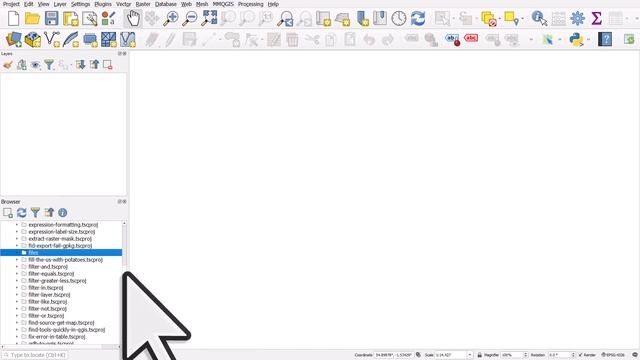Image resolution: width=640 pixels, height=360 pixels.
Task: Open the Style Manager icon
Action: pos(108,19)
